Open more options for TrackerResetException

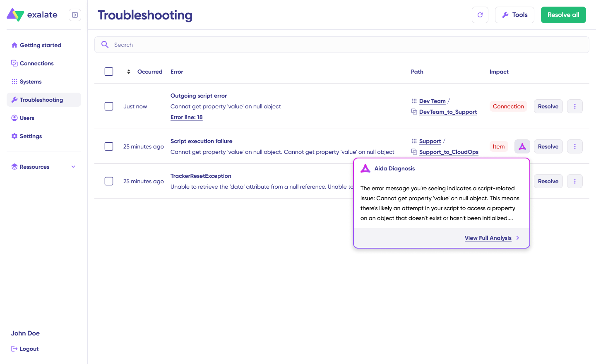[x=575, y=181]
